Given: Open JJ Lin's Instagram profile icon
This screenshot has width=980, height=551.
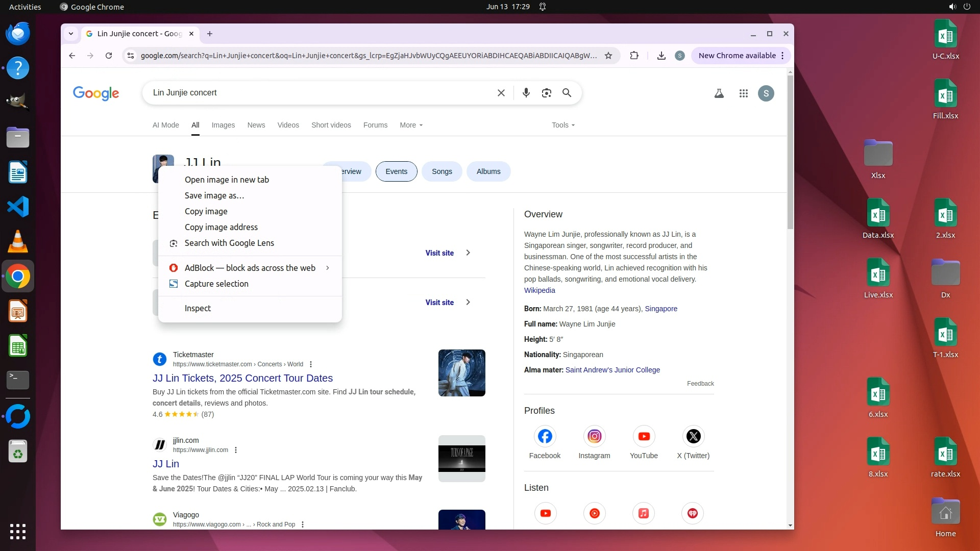Looking at the screenshot, I should point(594,437).
